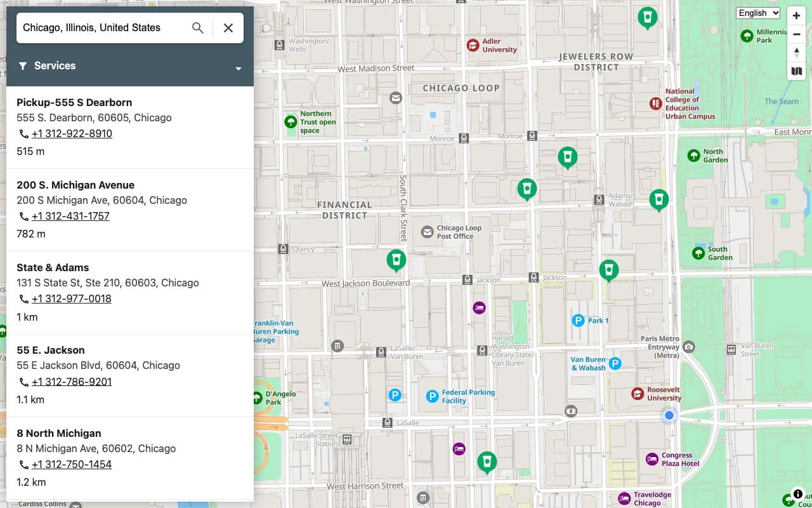This screenshot has width=812, height=508.
Task: Call Pickup-555 S Dearborn phone number
Action: (72, 134)
